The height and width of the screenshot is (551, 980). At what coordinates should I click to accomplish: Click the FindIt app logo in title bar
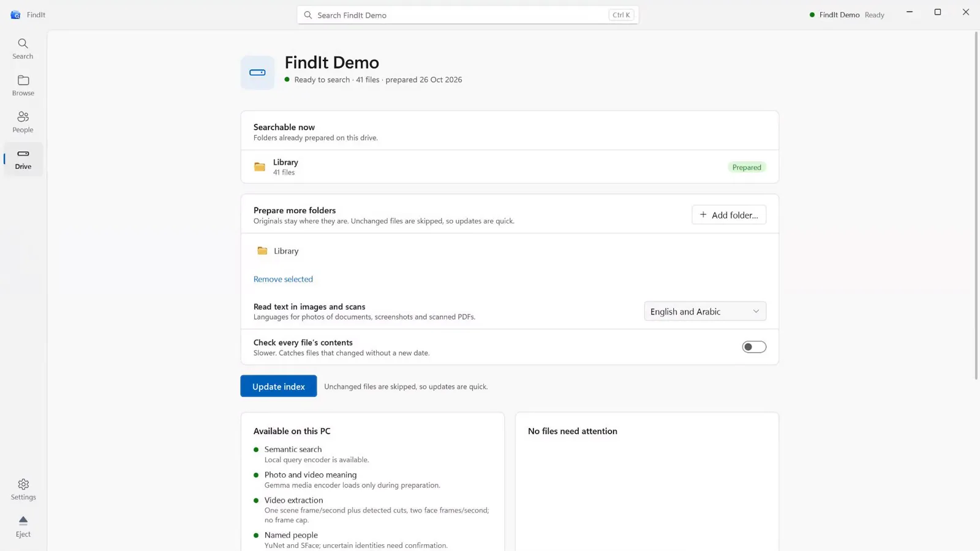coord(15,15)
